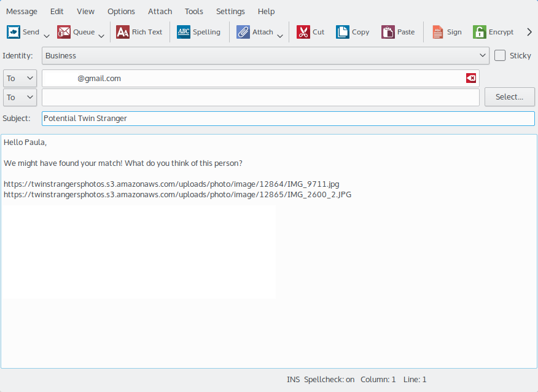Click the Attach paperclip icon

click(243, 32)
